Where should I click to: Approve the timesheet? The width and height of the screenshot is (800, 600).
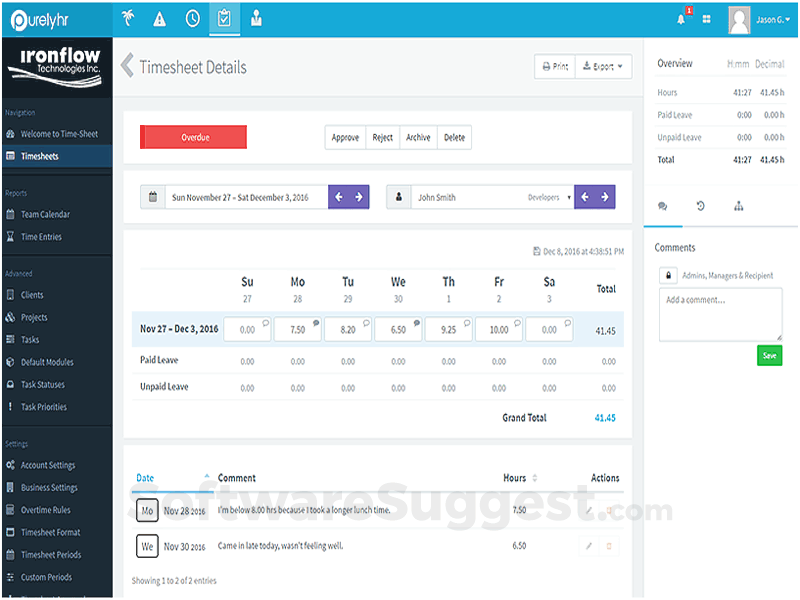pos(345,137)
